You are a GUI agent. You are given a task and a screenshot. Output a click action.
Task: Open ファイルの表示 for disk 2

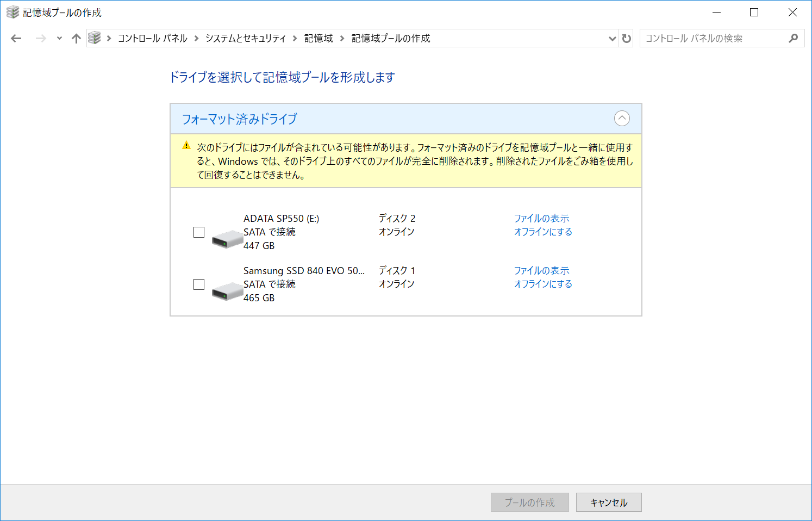tap(541, 218)
